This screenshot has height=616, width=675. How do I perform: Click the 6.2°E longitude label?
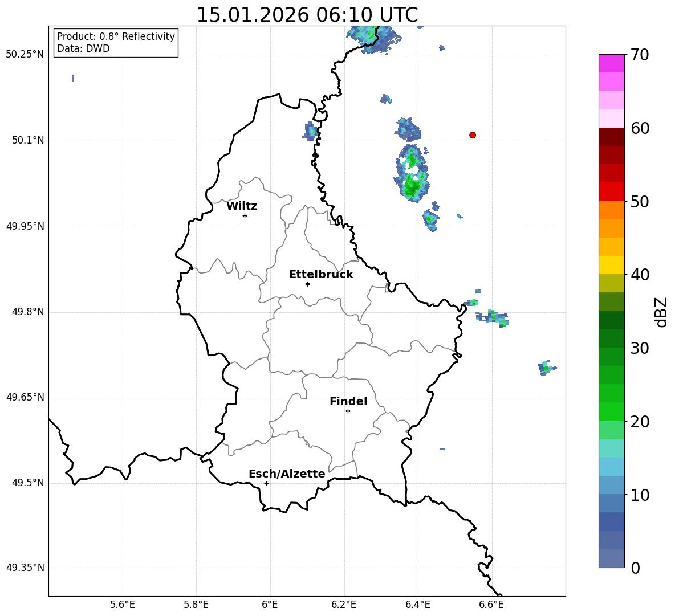(344, 605)
